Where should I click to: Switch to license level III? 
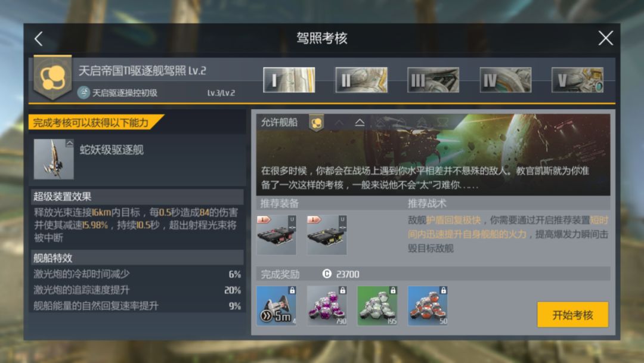434,80
